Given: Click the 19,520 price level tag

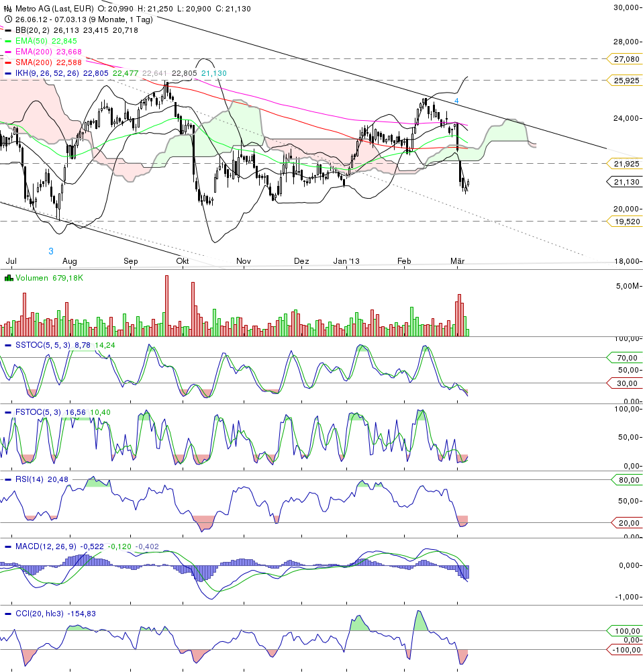Looking at the screenshot, I should pos(626,222).
